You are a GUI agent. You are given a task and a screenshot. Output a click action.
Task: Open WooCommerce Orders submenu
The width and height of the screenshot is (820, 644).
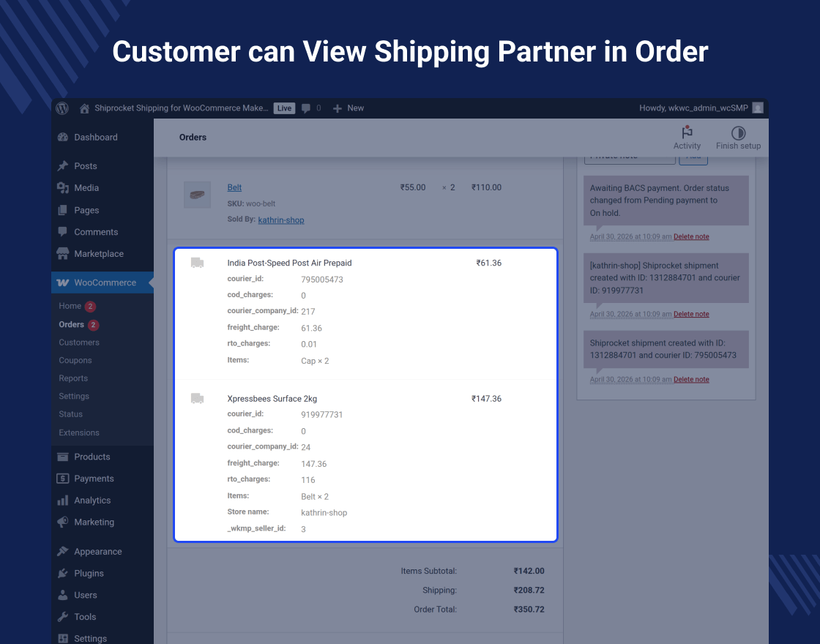pos(71,325)
